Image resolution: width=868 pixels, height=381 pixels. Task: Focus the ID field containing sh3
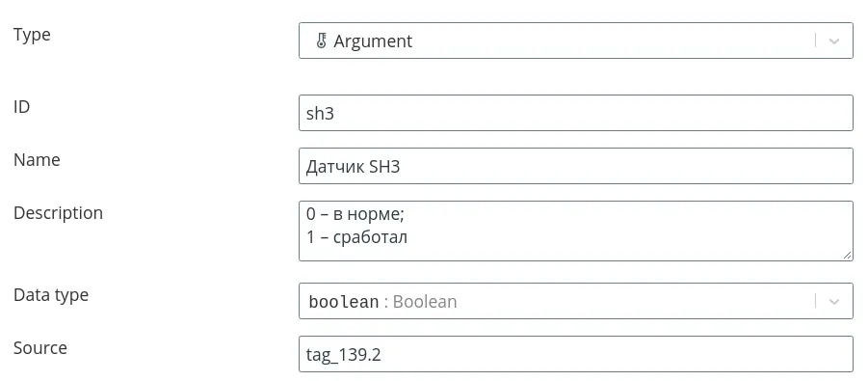click(576, 113)
